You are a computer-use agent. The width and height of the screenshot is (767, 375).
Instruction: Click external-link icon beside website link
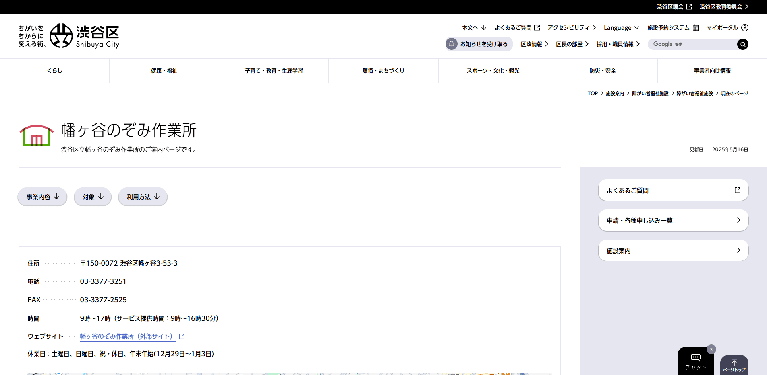tap(180, 336)
